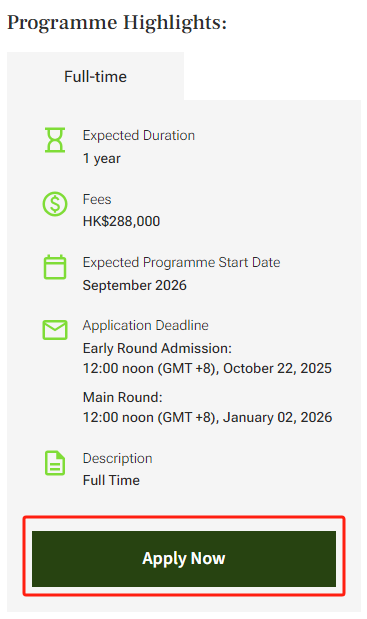Click the dollar sign Fees icon

[x=55, y=204]
